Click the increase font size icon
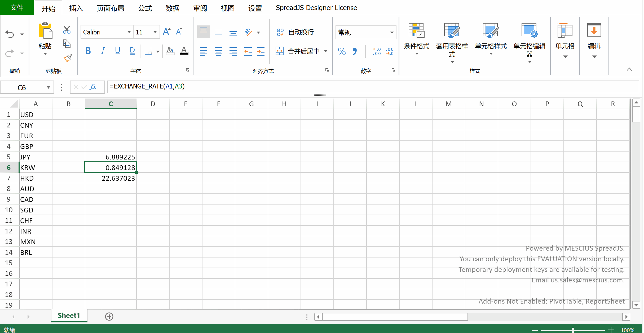The height and width of the screenshot is (333, 644). tap(166, 32)
